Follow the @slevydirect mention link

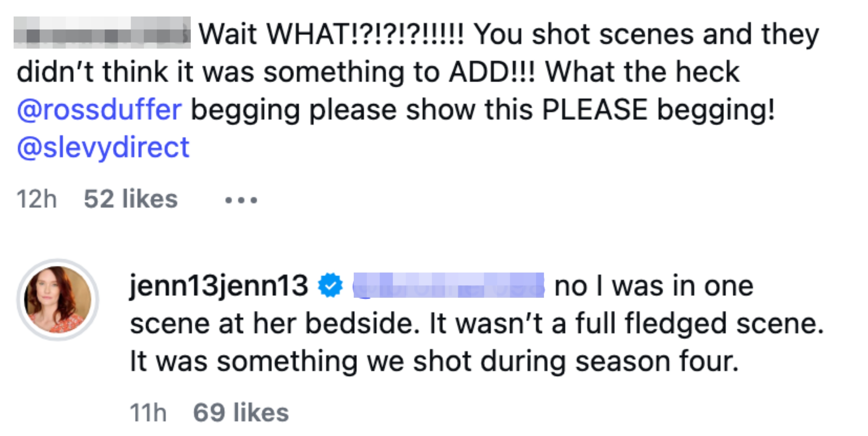point(103,147)
